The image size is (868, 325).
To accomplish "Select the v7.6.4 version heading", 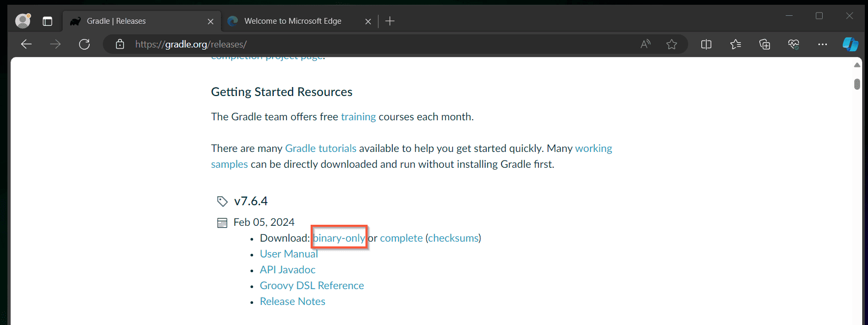I will (251, 201).
